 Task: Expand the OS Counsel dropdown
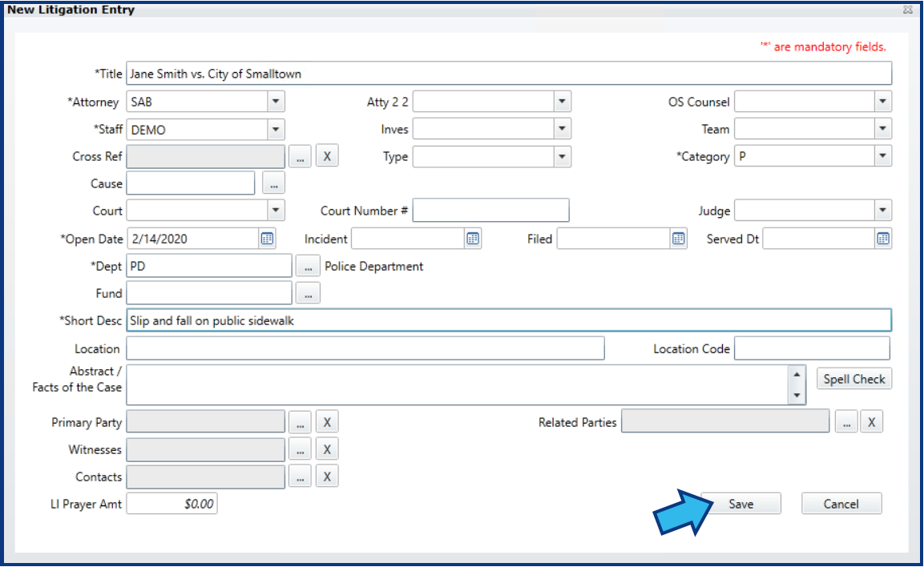882,102
